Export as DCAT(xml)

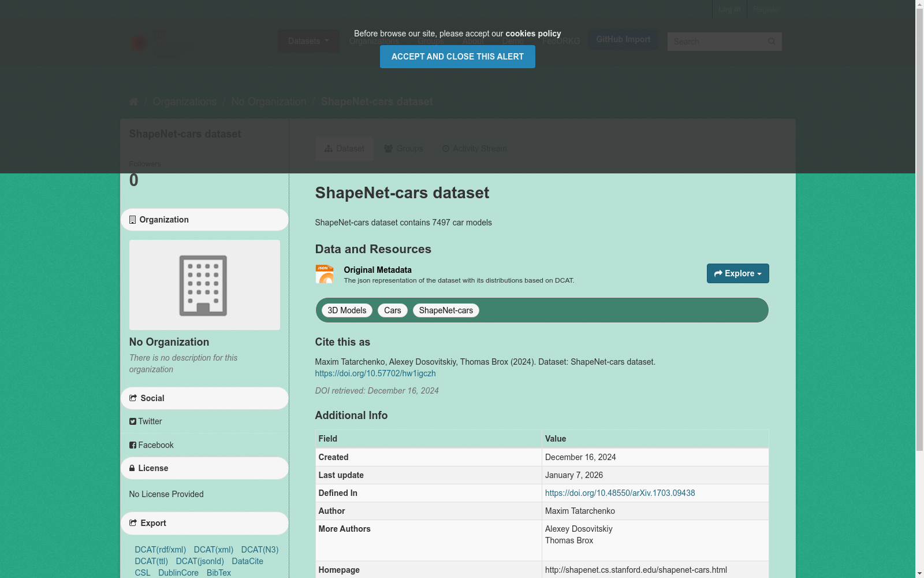coord(214,550)
